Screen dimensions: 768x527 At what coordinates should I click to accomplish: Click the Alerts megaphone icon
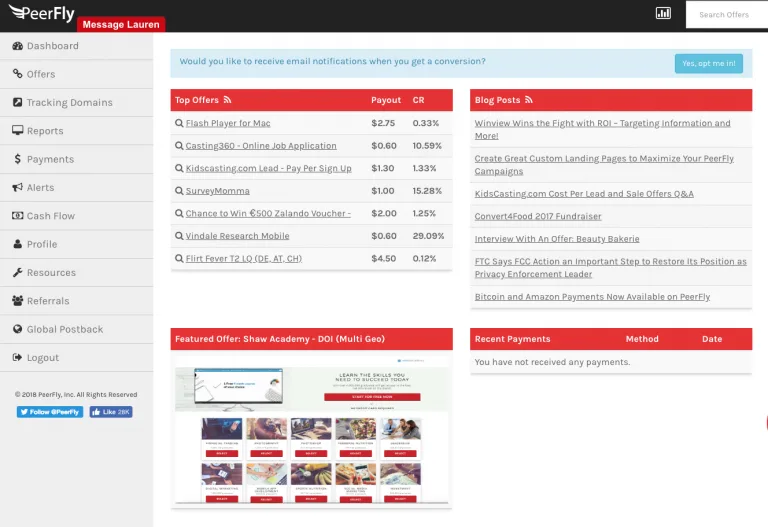pos(18,187)
